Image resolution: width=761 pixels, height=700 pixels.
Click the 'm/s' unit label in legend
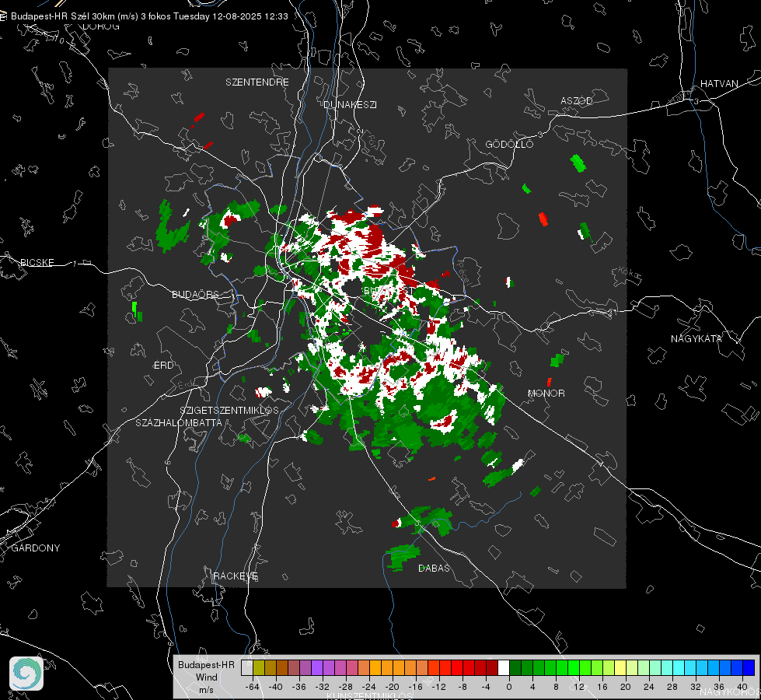click(x=206, y=690)
